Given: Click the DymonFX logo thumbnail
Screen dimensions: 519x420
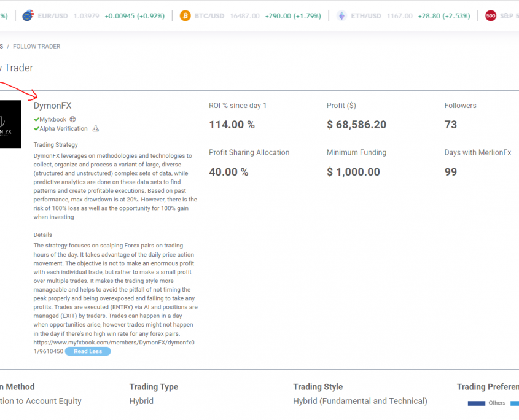Looking at the screenshot, I should [10, 124].
